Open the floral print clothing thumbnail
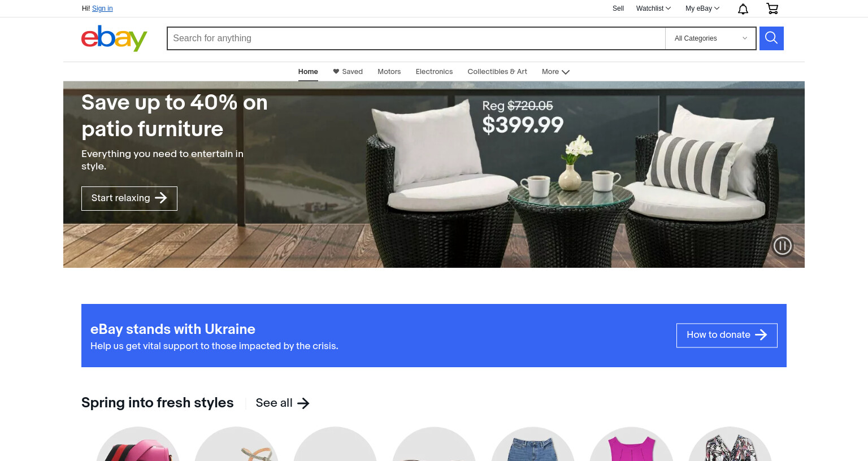 coord(730,445)
